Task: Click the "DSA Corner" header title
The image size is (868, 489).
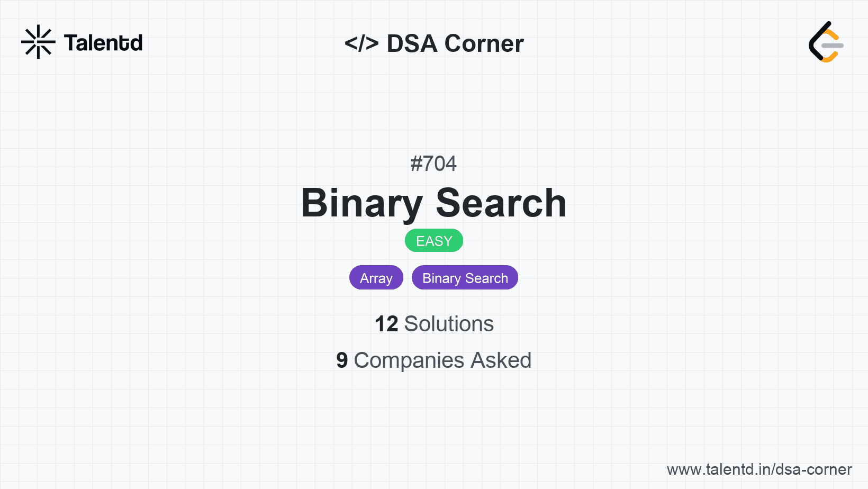Action: coord(455,43)
